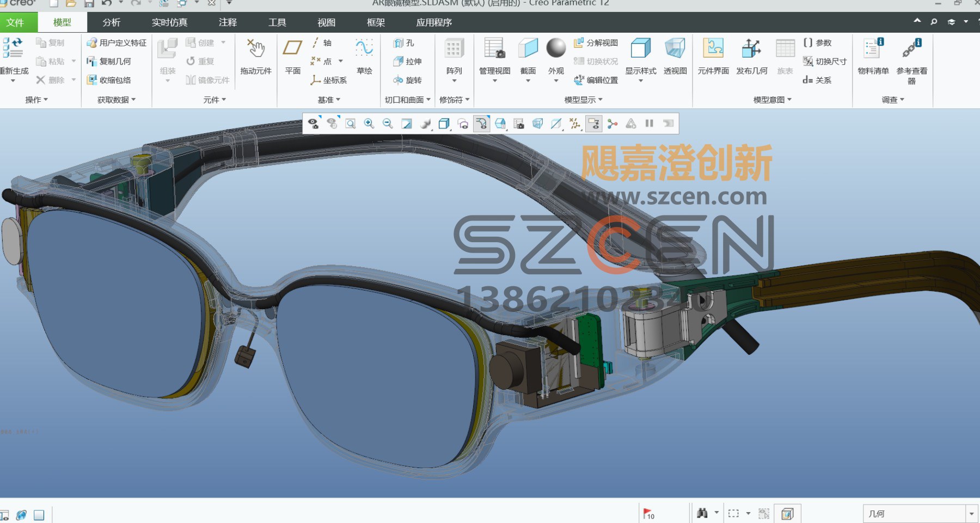The image size is (980, 523).
Task: Click the zoom out magnifier icon
Action: (388, 124)
